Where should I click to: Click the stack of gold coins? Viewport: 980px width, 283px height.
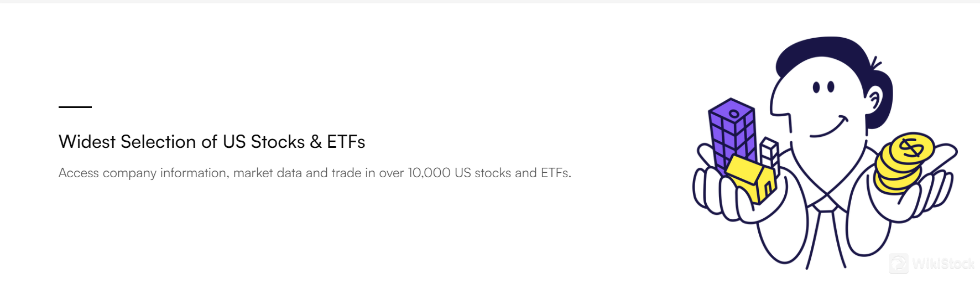(900, 163)
